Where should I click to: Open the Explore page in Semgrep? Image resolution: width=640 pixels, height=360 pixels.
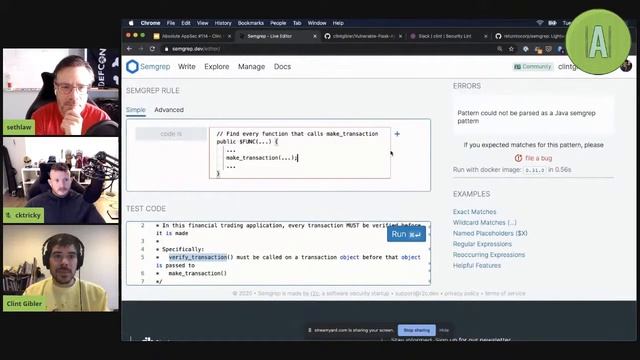coord(217,67)
